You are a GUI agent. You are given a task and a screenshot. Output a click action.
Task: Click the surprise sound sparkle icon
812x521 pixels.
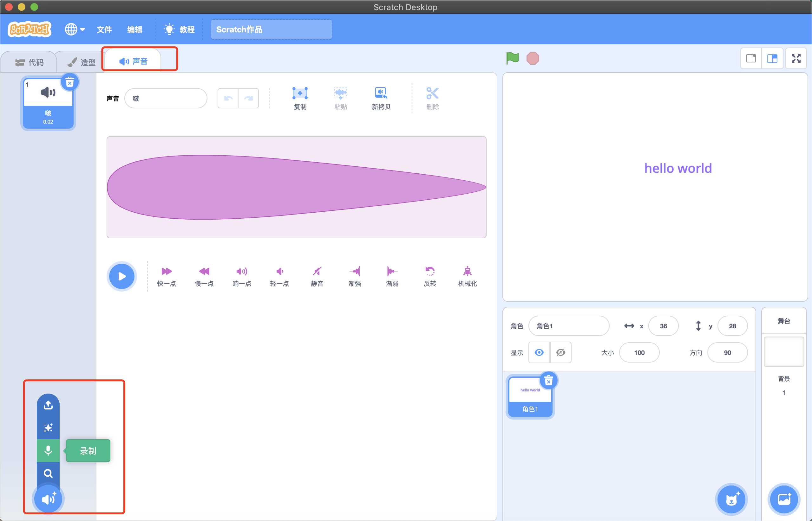pyautogui.click(x=48, y=428)
